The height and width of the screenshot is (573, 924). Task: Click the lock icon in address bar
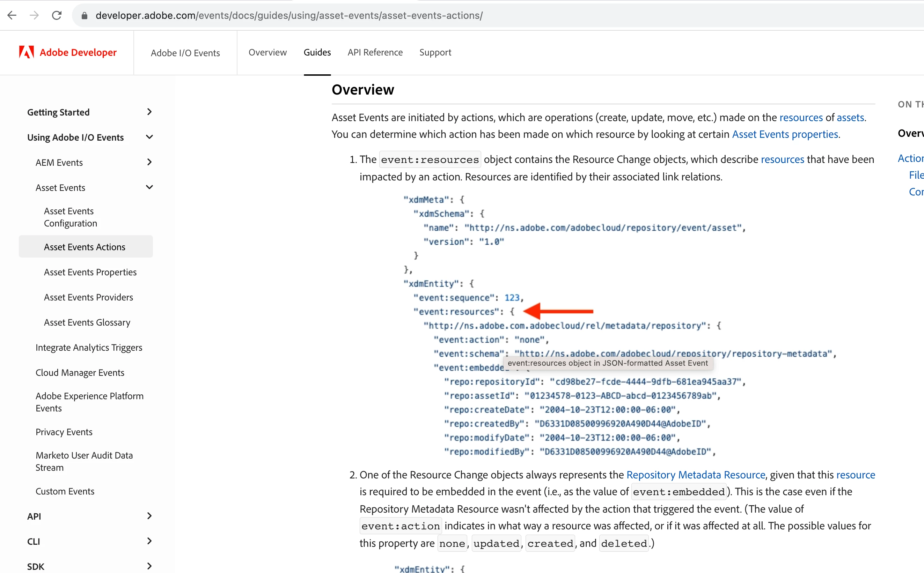click(x=85, y=16)
